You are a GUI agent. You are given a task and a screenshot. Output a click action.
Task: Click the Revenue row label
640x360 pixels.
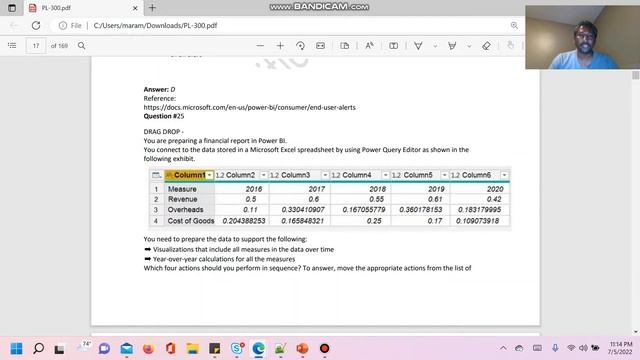pyautogui.click(x=182, y=199)
